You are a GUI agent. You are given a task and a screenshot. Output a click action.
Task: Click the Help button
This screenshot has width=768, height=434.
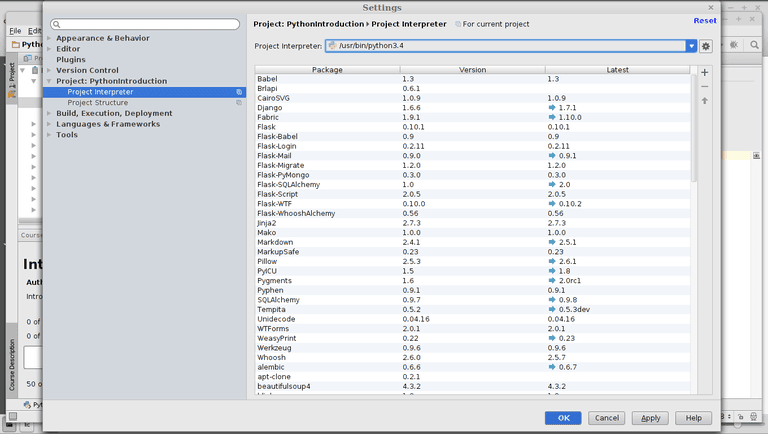(x=693, y=418)
